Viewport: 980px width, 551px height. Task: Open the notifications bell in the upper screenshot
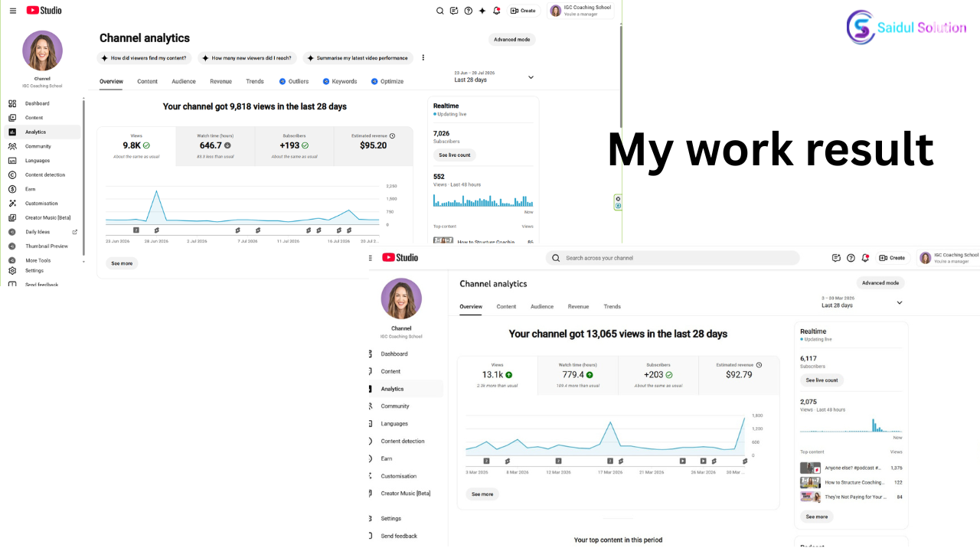point(496,11)
